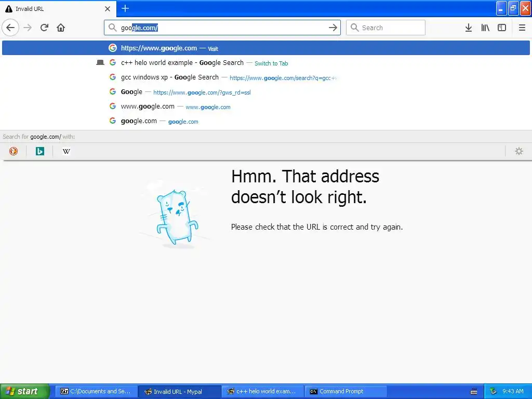This screenshot has height=399, width=532.
Task: Click the on-screen keyboard tray icon
Action: click(x=474, y=392)
